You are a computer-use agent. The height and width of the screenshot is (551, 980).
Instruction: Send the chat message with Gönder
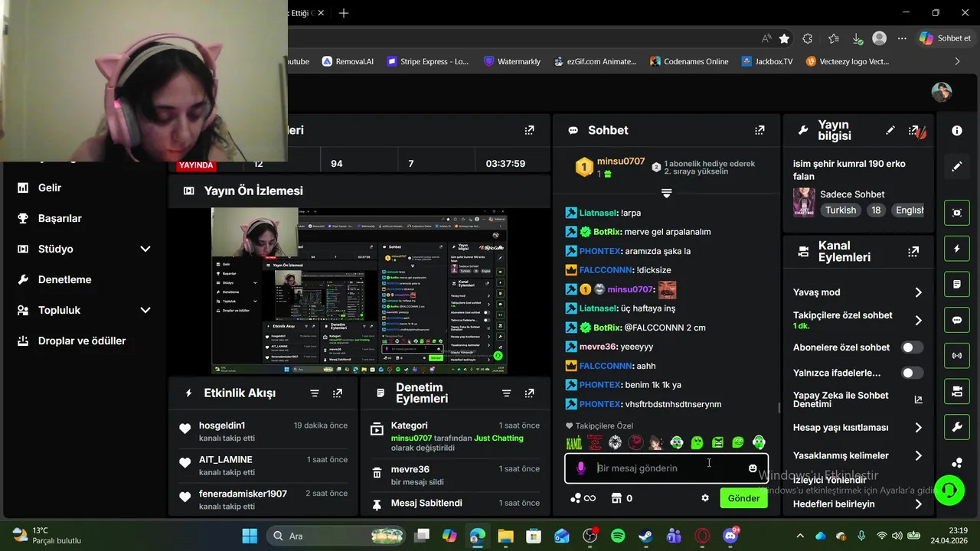click(x=743, y=498)
